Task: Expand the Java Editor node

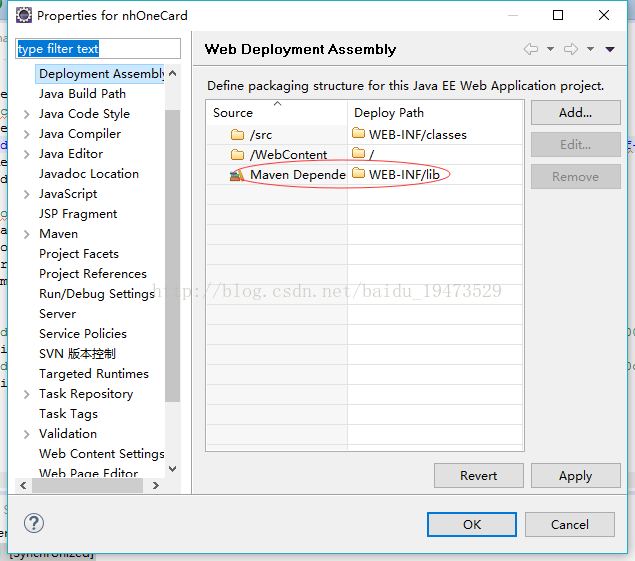Action: tap(27, 154)
